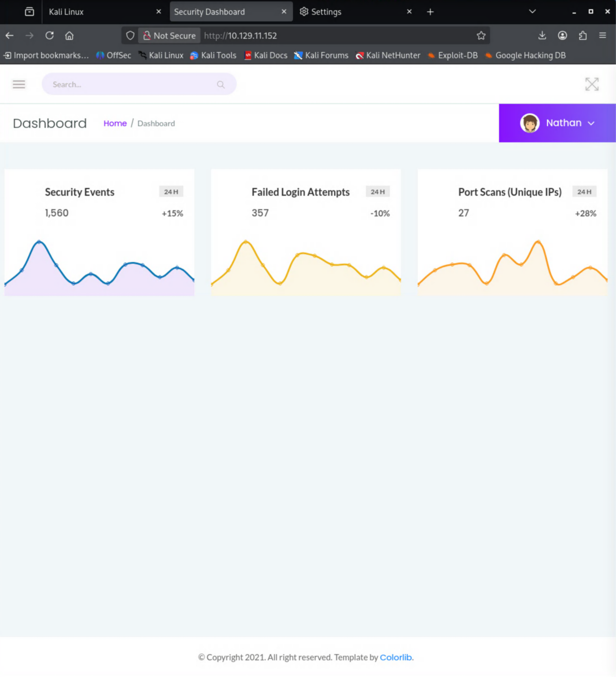The image size is (616, 677).
Task: Switch to the Settings tab
Action: [356, 12]
